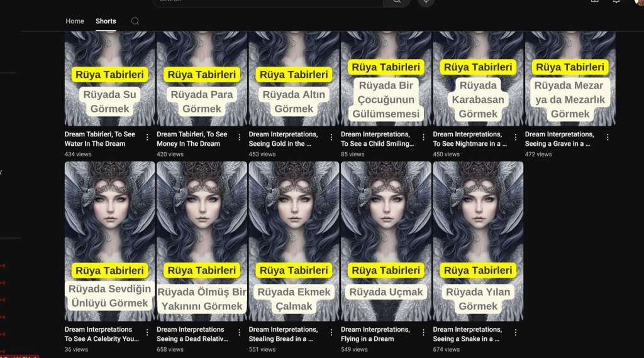
Task: Open options menu for Dead Relative short
Action: coord(239,333)
